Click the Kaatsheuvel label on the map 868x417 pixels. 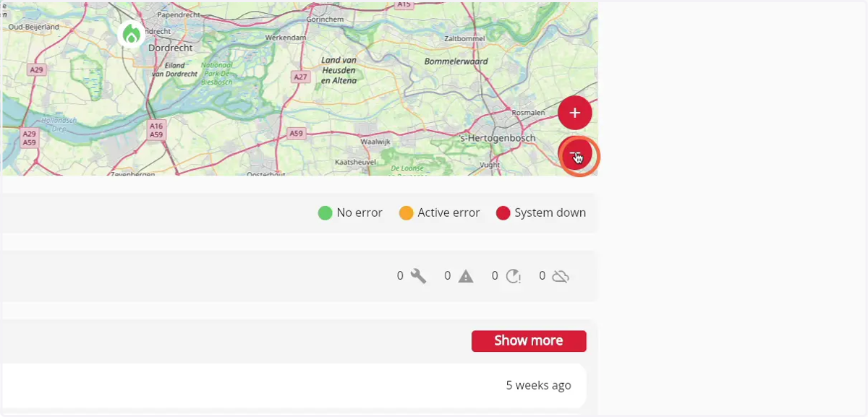[355, 163]
